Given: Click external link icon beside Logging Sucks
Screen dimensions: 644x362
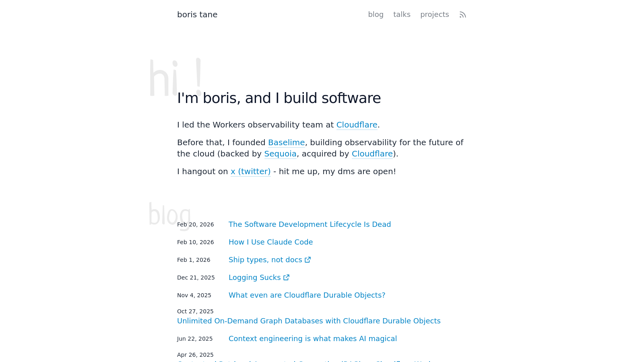Looking at the screenshot, I should tap(286, 278).
